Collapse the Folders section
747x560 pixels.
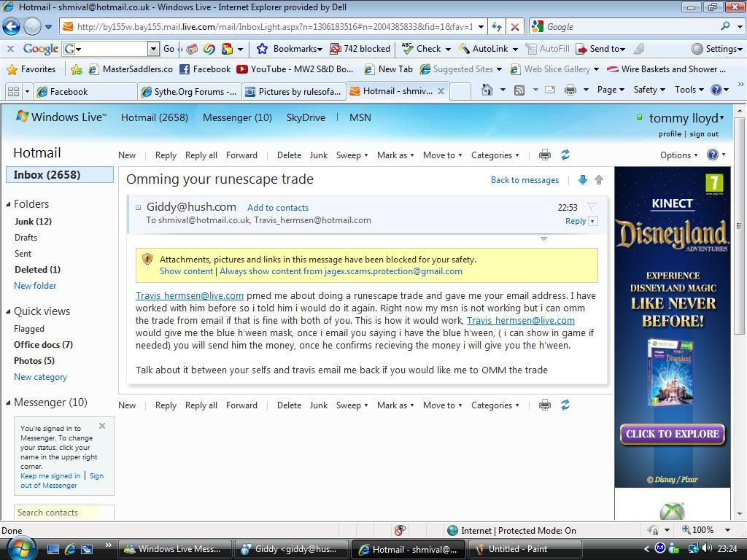pyautogui.click(x=8, y=204)
